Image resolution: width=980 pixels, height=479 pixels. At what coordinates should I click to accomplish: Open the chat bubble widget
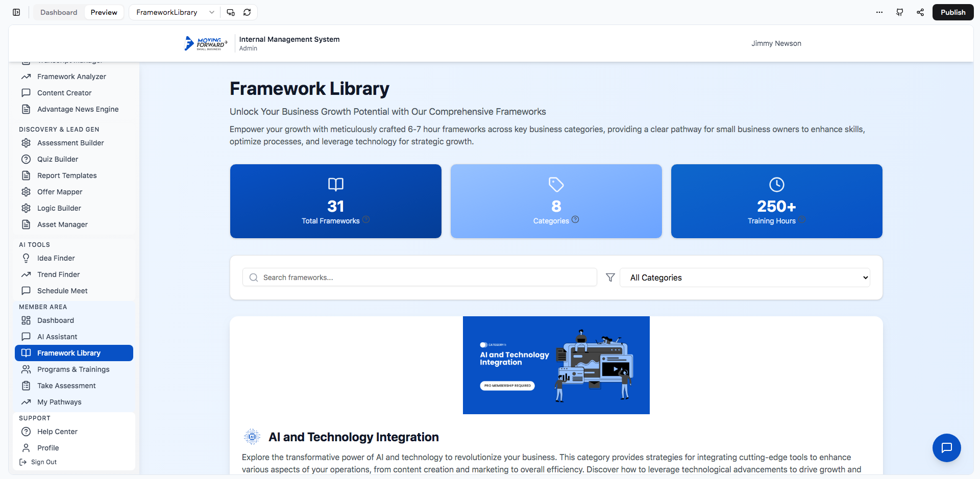click(x=946, y=448)
